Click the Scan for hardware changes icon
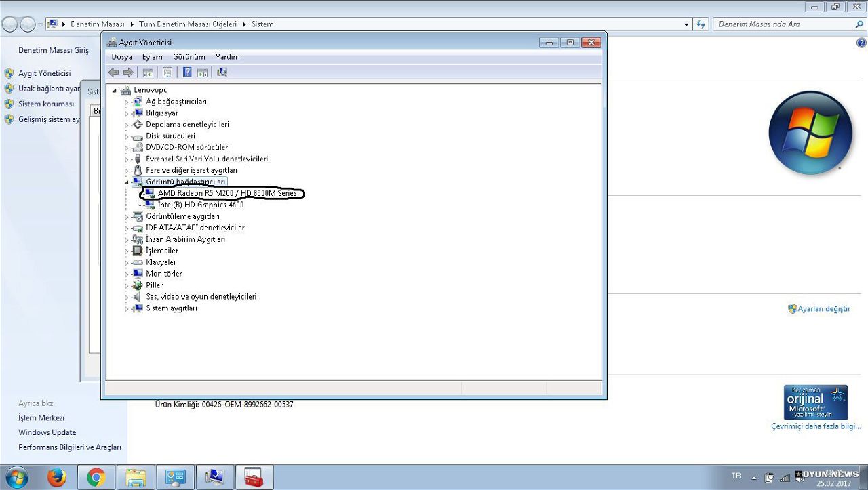The height and width of the screenshot is (490, 868). (x=222, y=73)
